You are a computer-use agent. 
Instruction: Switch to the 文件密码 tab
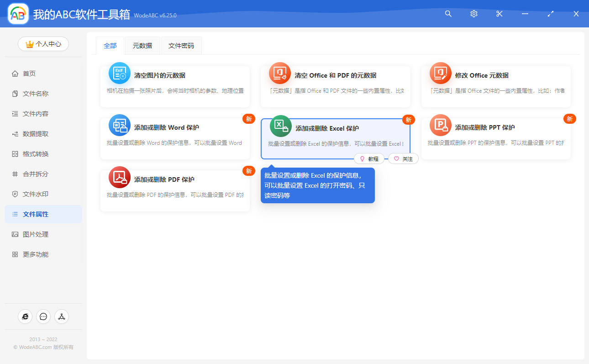tap(181, 46)
